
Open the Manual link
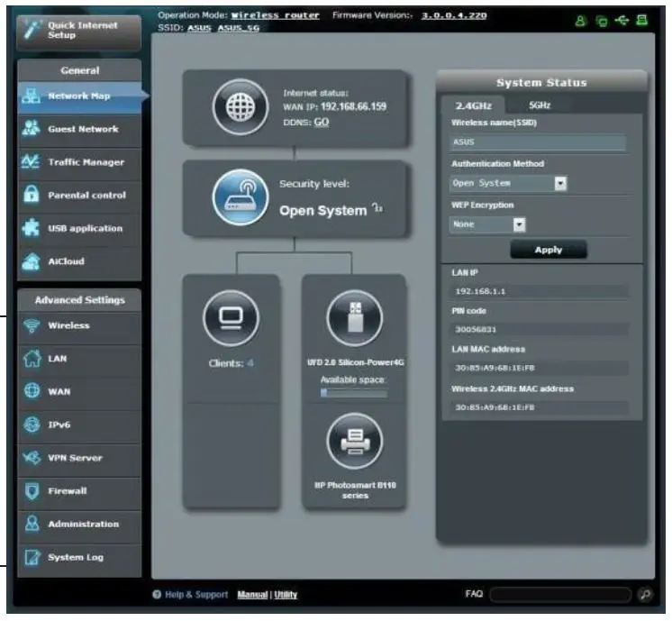point(252,595)
